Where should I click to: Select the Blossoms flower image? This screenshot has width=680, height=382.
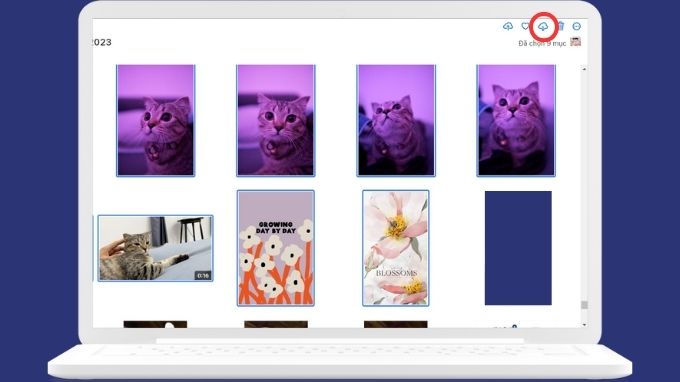coord(396,248)
